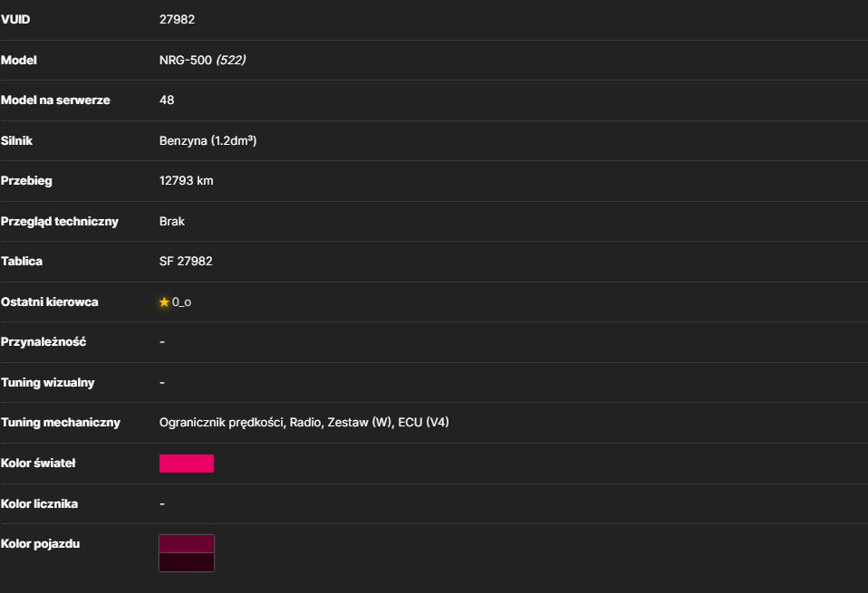Click the lower dark Kolor pojazdu swatch
868x593 pixels.
click(x=187, y=562)
